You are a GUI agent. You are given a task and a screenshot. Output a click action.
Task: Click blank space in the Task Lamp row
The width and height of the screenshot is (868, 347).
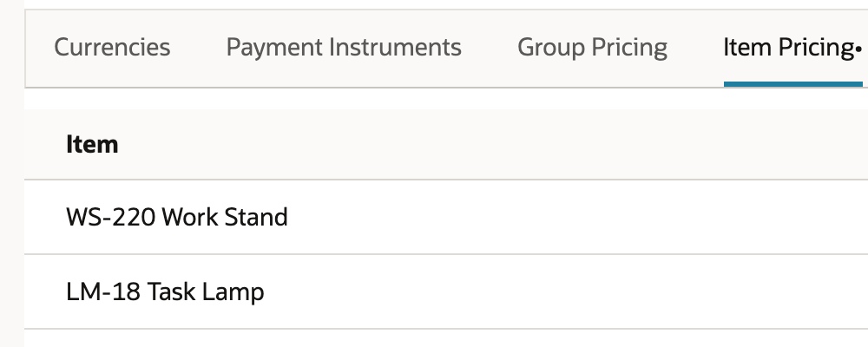565,291
